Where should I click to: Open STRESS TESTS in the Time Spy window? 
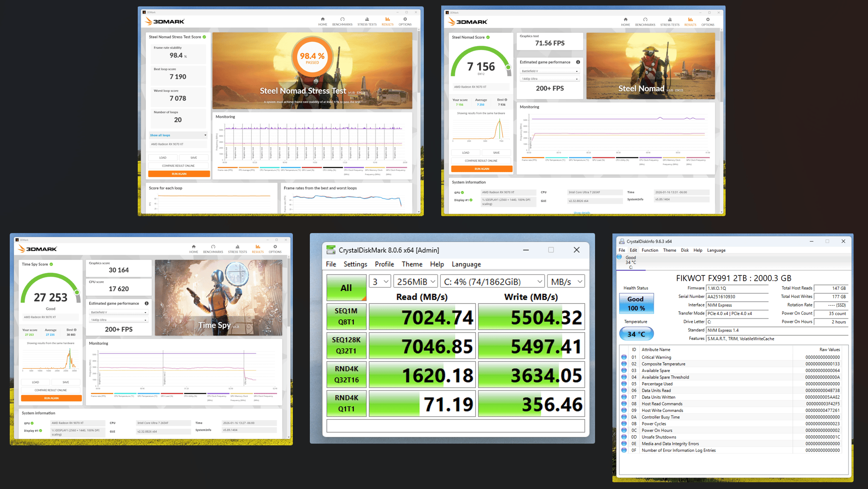click(x=237, y=249)
